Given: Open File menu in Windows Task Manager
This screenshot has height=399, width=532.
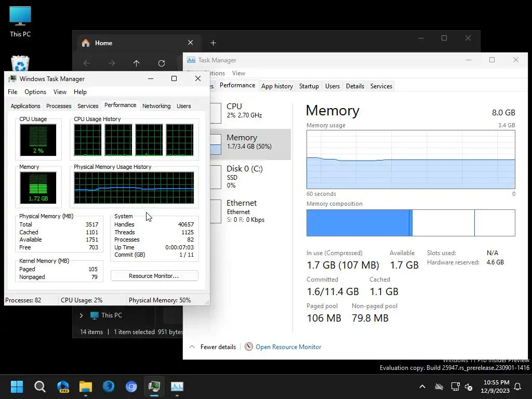Looking at the screenshot, I should coord(12,92).
